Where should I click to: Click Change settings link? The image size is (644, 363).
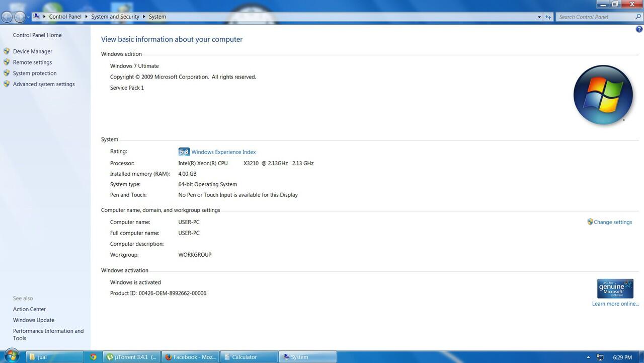coord(613,222)
